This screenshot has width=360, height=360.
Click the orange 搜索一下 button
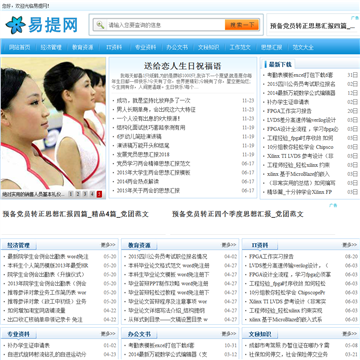click(x=242, y=25)
